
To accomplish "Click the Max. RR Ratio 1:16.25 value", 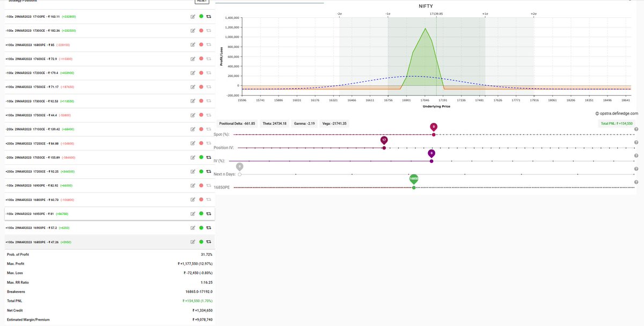I will (x=206, y=282).
